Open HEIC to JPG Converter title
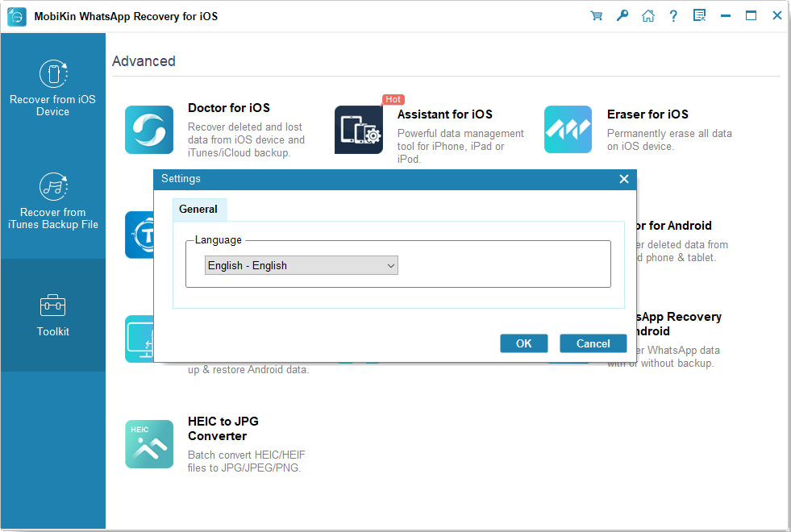This screenshot has width=791, height=532. pyautogui.click(x=223, y=429)
